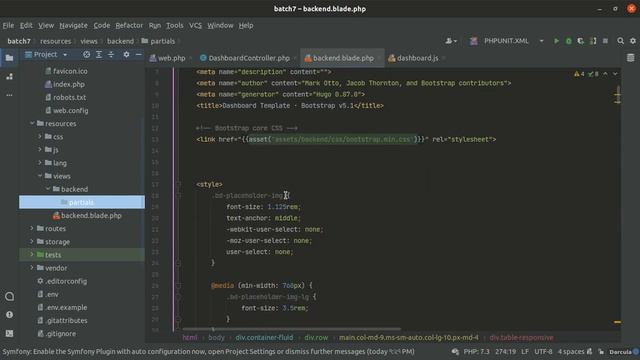Expand the vendor folder
This screenshot has height=360, width=640.
pyautogui.click(x=32, y=268)
